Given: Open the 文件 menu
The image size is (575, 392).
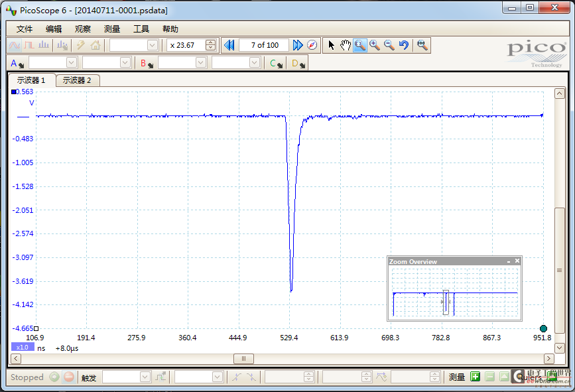Looking at the screenshot, I should [x=25, y=29].
